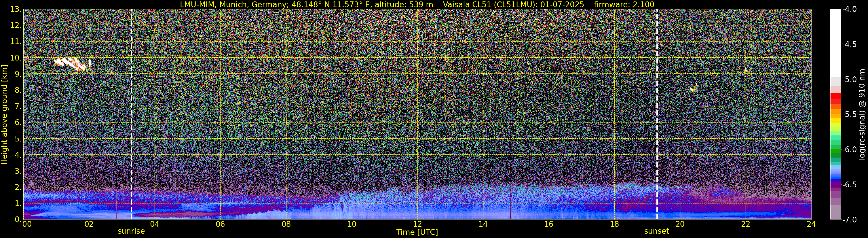Image resolution: width=868 pixels, height=238 pixels.
Task: Click the colorbar tick label -4.0
Action: (850, 10)
